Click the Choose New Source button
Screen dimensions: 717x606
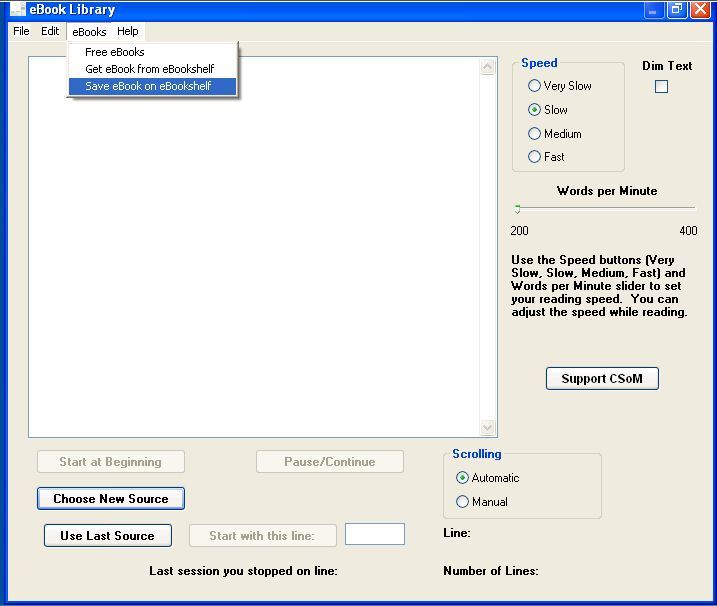pyautogui.click(x=111, y=498)
